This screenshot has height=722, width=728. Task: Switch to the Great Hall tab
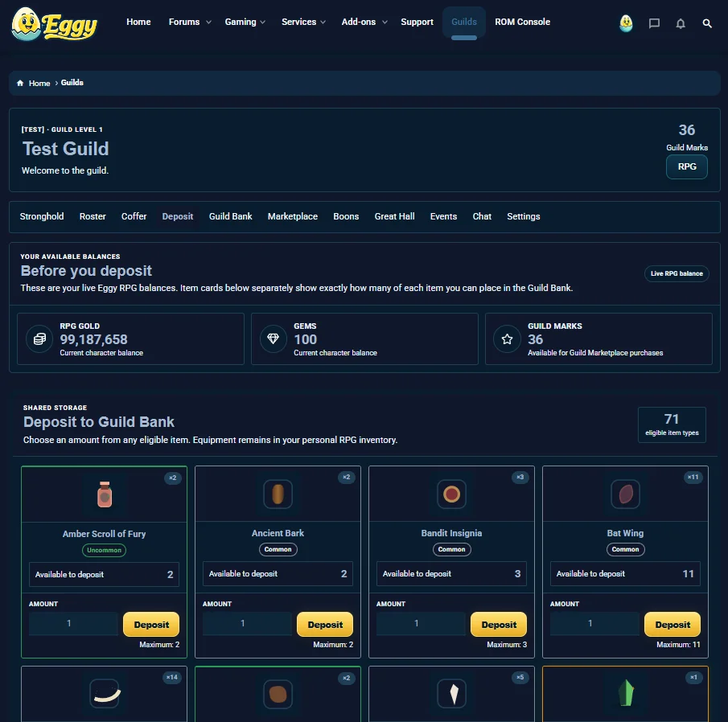[395, 216]
